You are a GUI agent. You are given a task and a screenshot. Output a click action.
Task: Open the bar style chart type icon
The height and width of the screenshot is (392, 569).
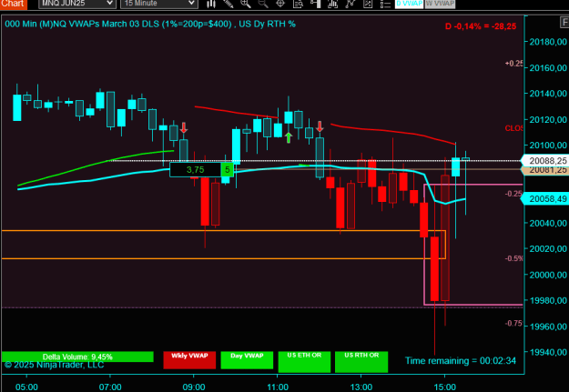pyautogui.click(x=211, y=4)
